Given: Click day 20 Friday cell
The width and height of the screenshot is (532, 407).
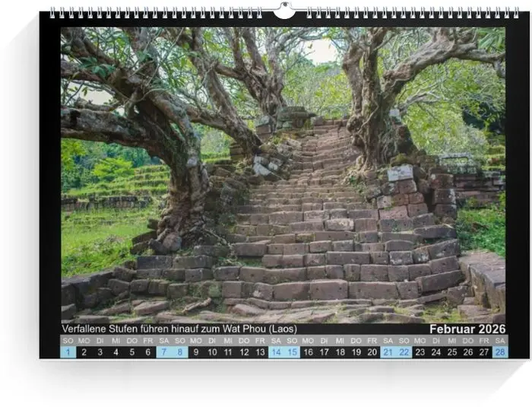Looking at the screenshot, I should (372, 351).
